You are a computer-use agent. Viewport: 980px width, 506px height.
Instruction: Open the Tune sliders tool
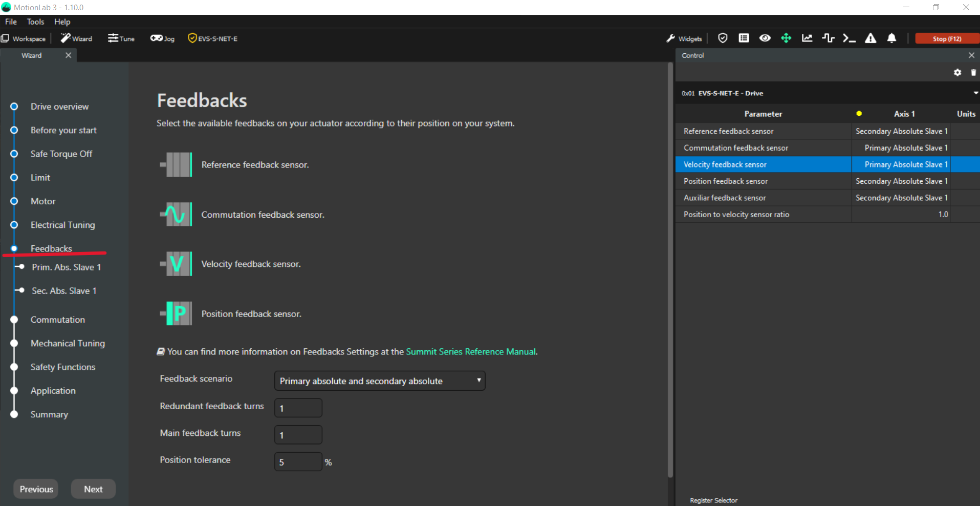(121, 38)
